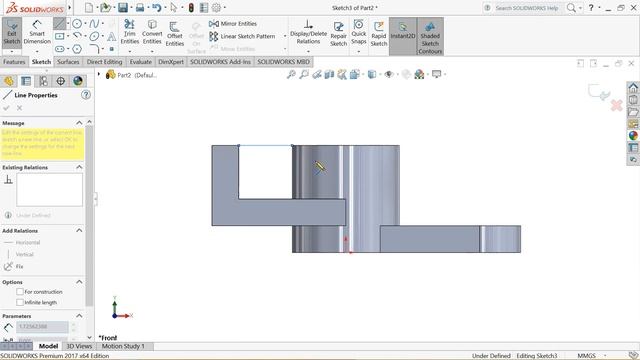The height and width of the screenshot is (360, 640).
Task: Switch to FeatureManager design tree tab
Action: 9,81
